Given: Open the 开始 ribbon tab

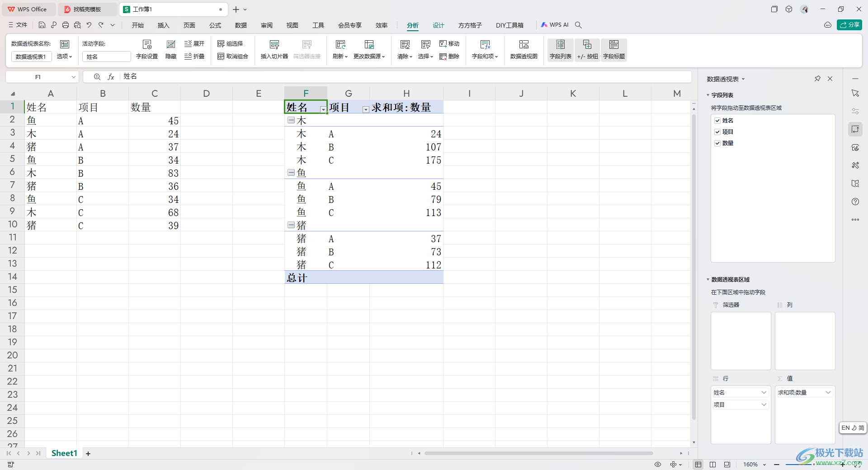Looking at the screenshot, I should coord(138,25).
